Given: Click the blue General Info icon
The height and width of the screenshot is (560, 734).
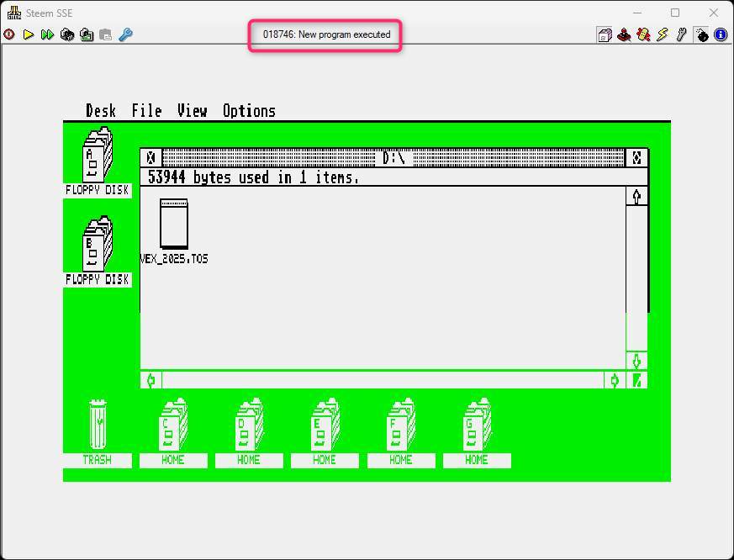Looking at the screenshot, I should pos(721,34).
